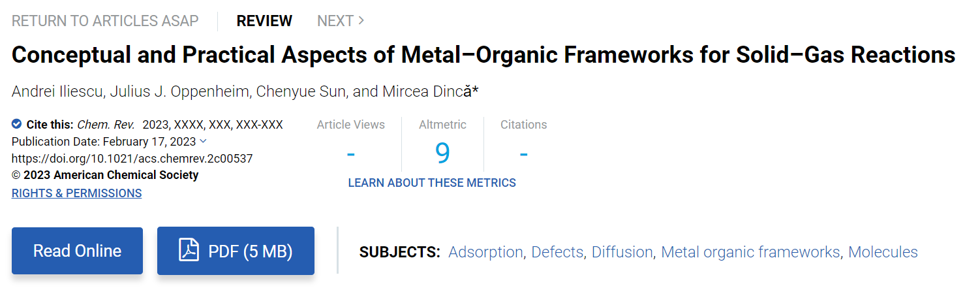Screen dimensions: 980x307
Task: Select the Defects subject link
Action: tap(557, 252)
